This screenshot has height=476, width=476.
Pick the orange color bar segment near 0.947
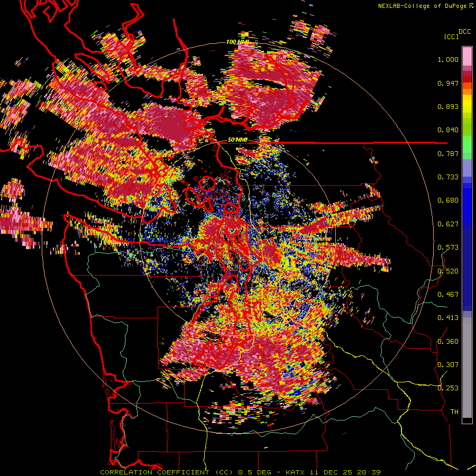(x=467, y=86)
